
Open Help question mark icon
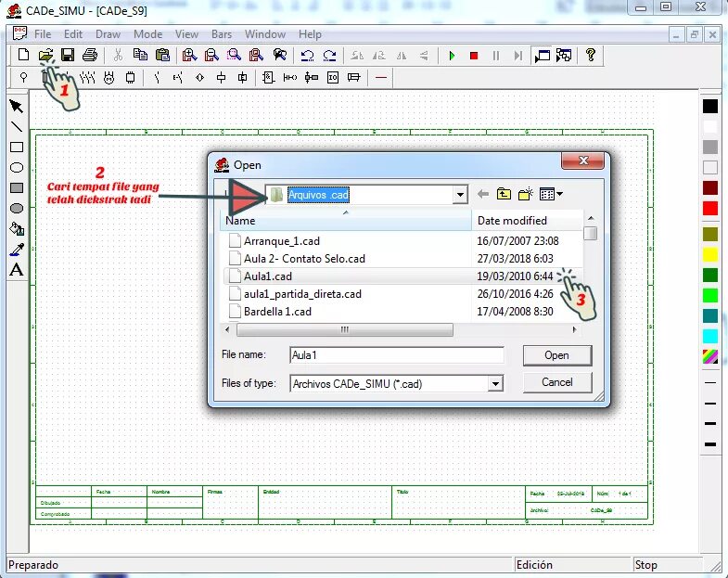[590, 56]
